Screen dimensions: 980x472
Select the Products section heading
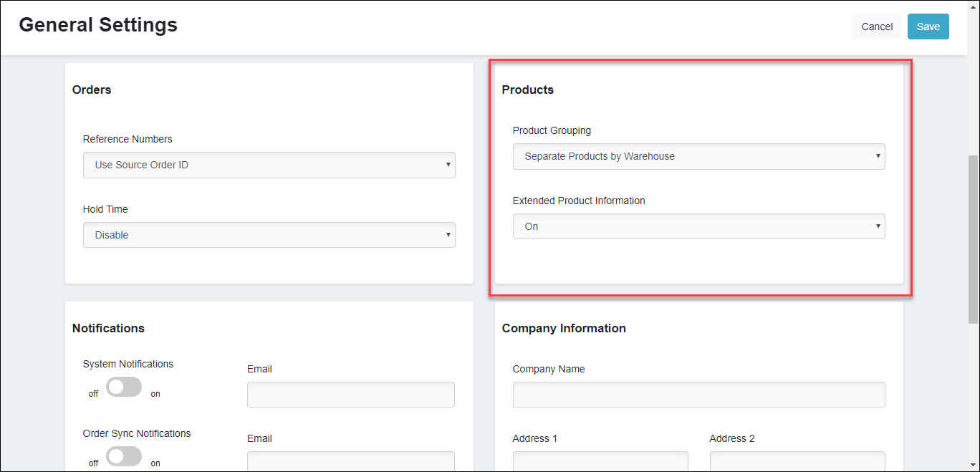point(527,90)
